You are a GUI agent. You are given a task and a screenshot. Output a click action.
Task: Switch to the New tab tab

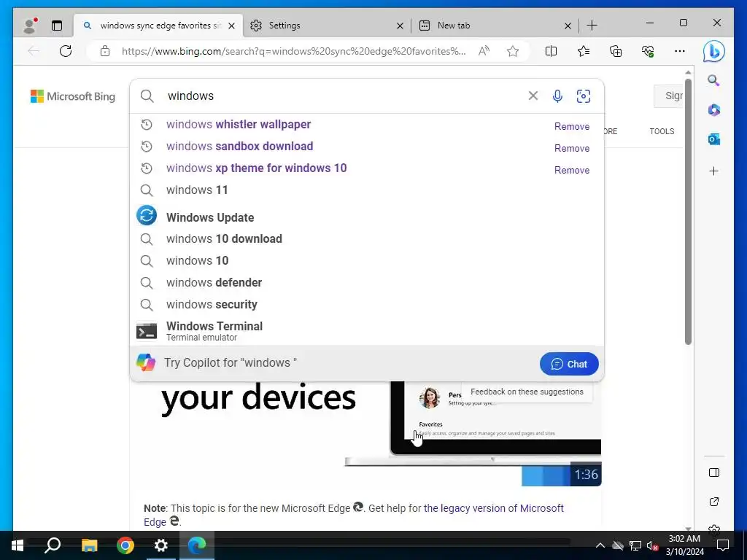495,26
